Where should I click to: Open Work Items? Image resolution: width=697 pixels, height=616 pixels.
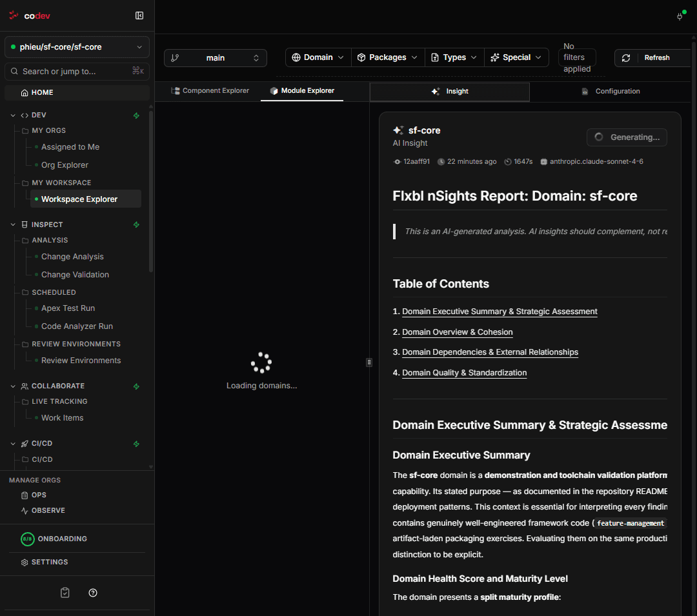point(62,418)
